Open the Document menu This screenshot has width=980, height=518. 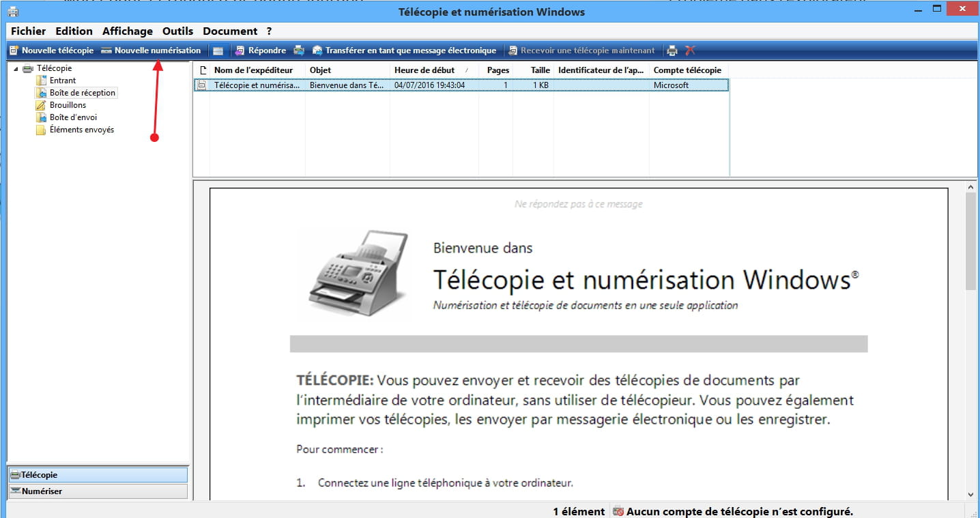pyautogui.click(x=230, y=31)
